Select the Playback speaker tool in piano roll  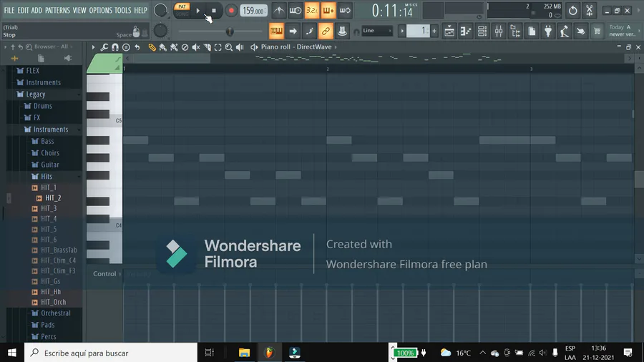click(240, 47)
